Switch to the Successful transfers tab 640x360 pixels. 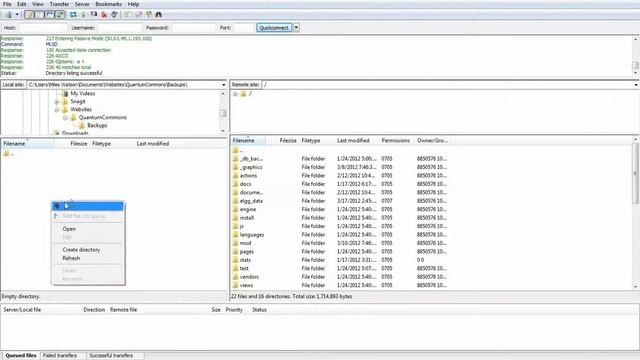111,356
